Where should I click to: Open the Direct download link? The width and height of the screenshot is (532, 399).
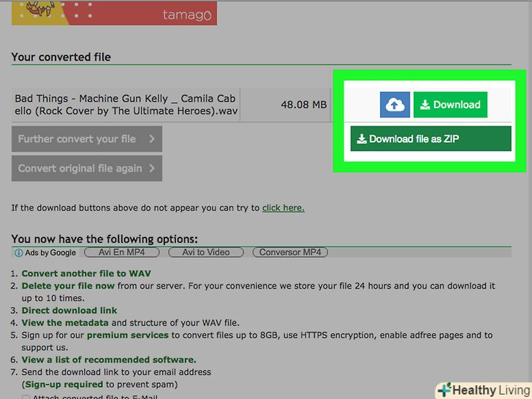69,311
